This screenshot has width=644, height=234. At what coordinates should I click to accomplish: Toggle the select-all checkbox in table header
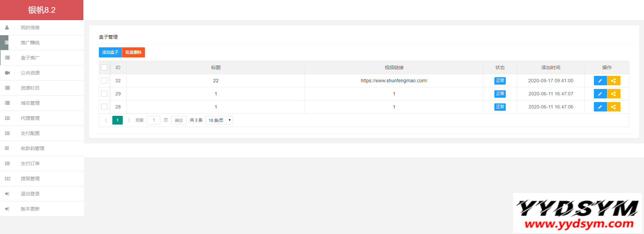tap(104, 67)
